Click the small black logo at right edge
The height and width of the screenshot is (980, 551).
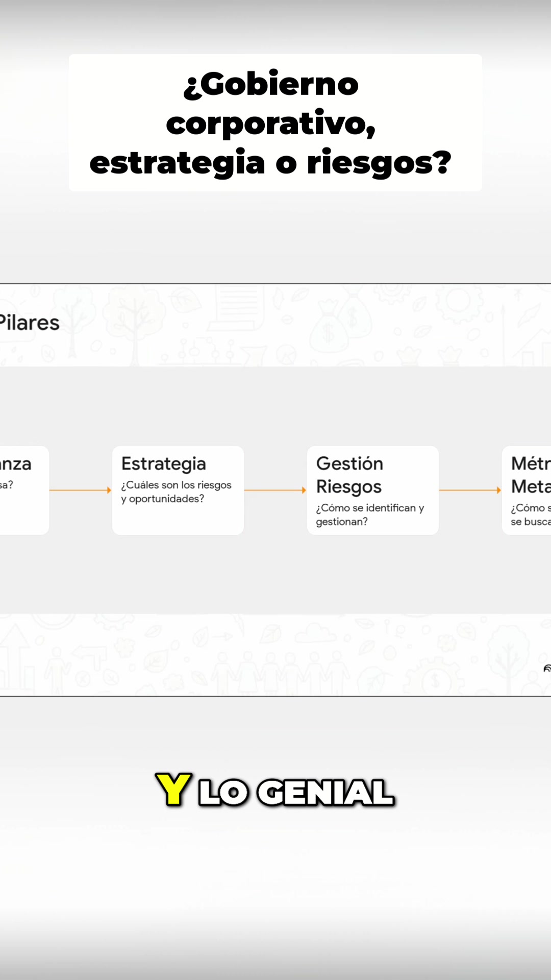(x=547, y=668)
